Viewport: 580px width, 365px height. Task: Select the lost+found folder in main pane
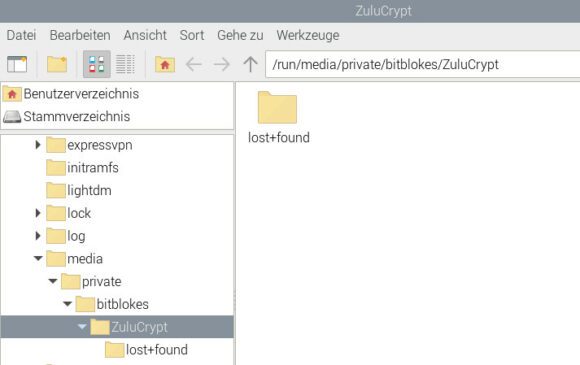point(279,118)
